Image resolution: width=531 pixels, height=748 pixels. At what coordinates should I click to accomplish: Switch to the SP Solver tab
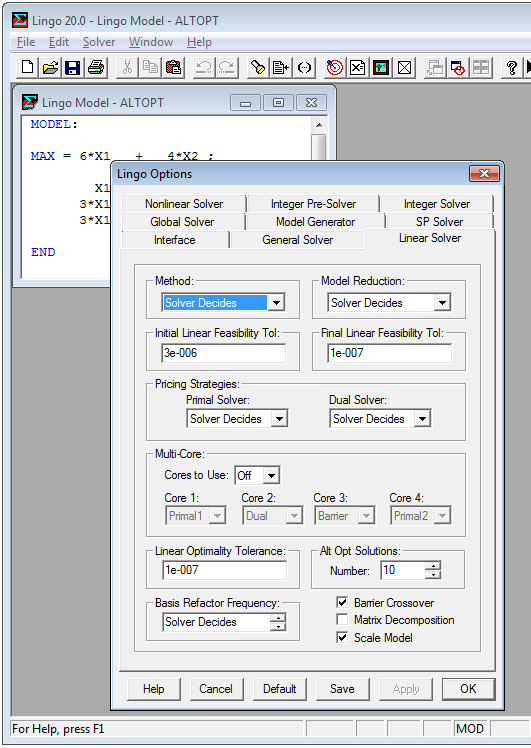(x=439, y=222)
